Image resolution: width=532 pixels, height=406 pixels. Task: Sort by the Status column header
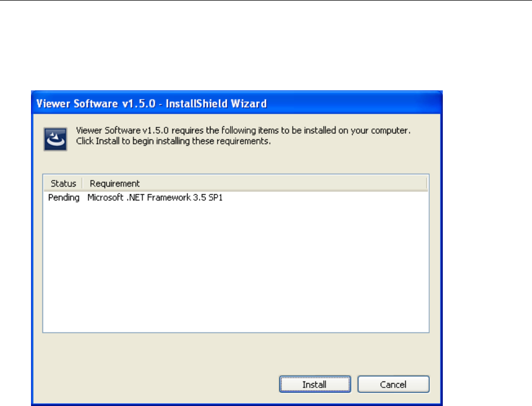point(63,183)
